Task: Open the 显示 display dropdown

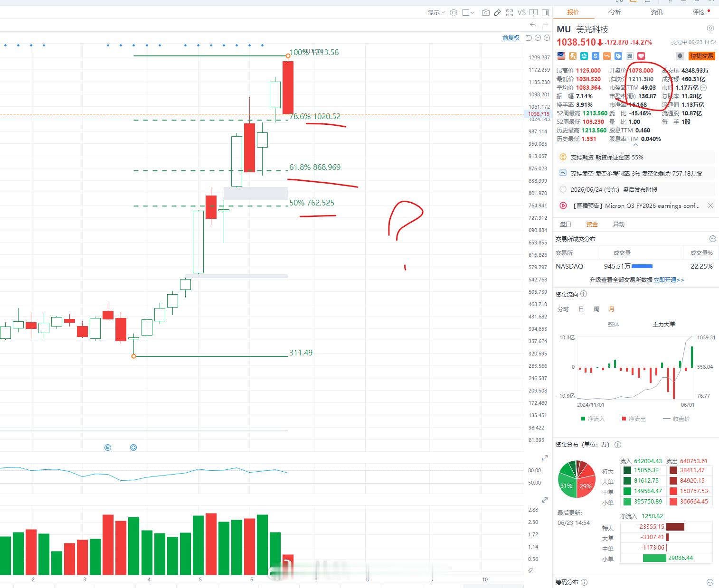Action: click(436, 13)
